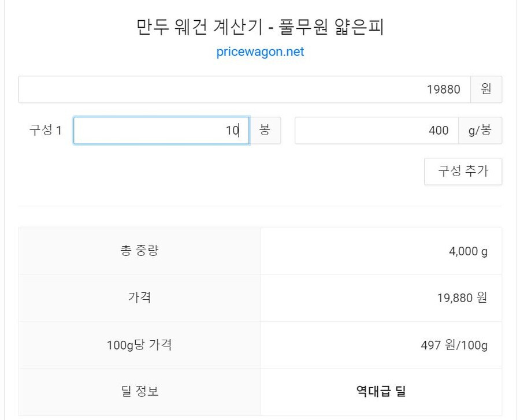Click the price input showing 19880
Screen dimensions: 520x420
(x=244, y=90)
